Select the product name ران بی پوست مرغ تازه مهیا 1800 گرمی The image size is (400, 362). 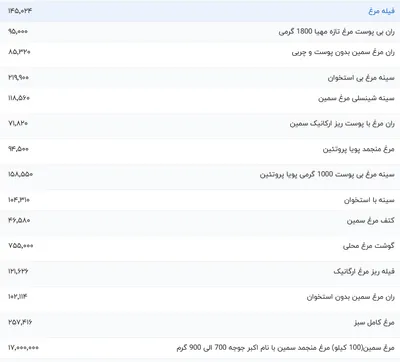pos(337,32)
